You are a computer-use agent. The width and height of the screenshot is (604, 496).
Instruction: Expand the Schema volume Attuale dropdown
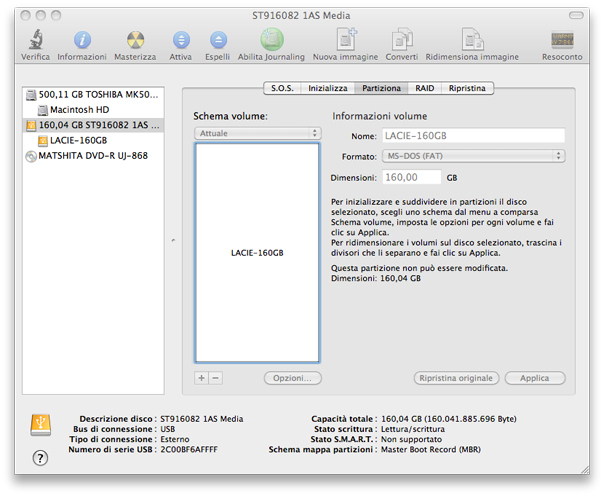(x=257, y=133)
